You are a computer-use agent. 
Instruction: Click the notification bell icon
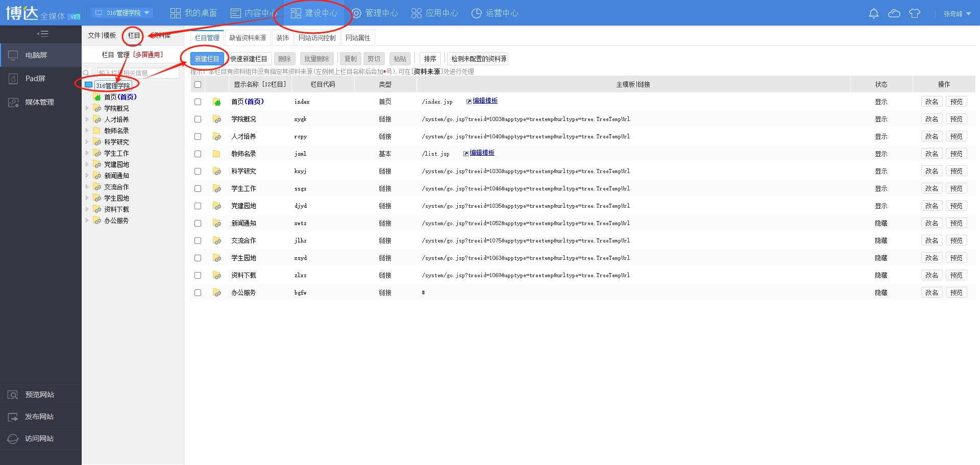[x=873, y=13]
